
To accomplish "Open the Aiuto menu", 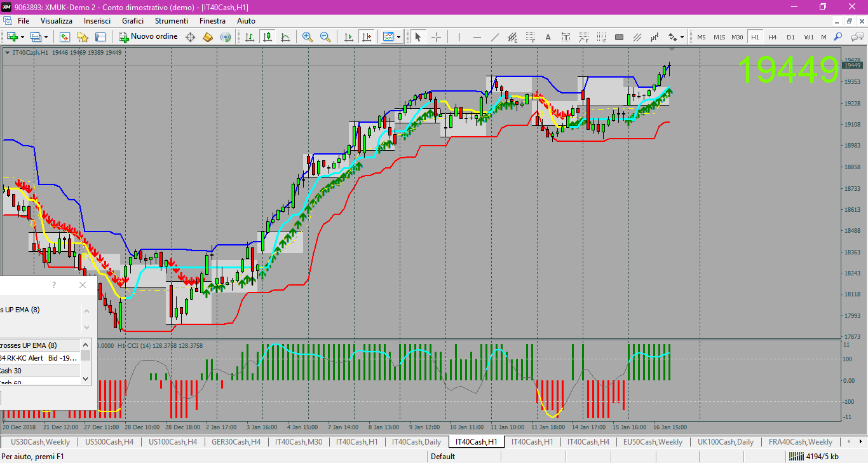I will (246, 21).
